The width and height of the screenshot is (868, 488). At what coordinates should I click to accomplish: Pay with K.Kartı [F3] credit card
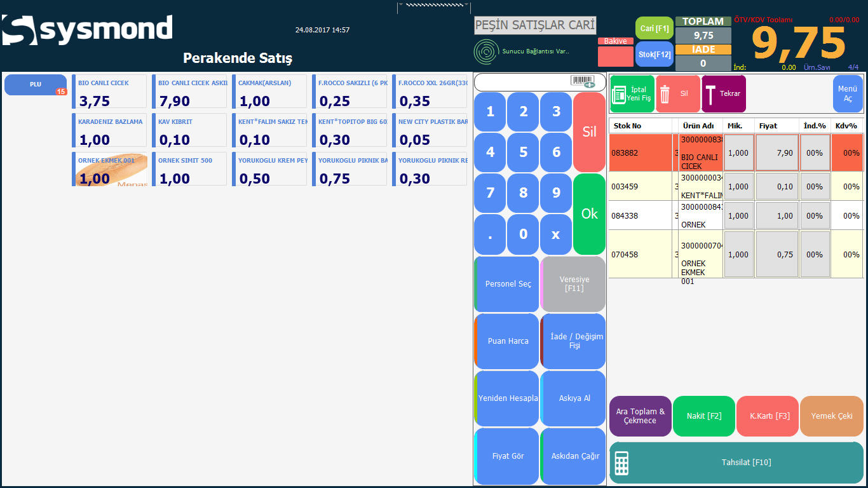tap(768, 416)
